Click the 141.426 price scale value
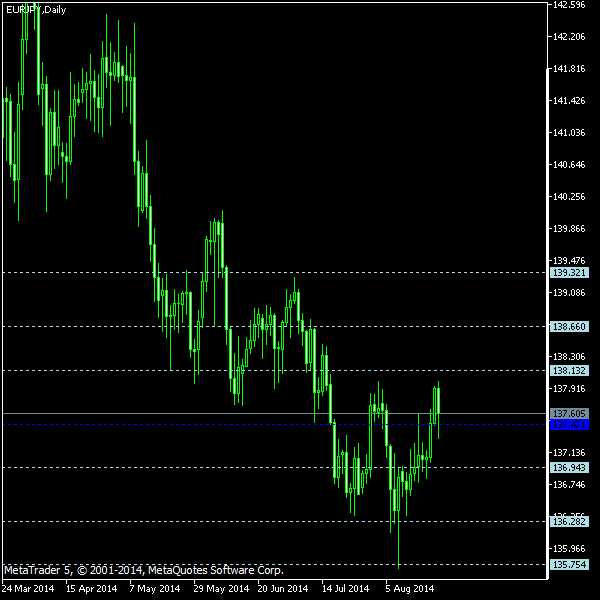 coord(569,101)
